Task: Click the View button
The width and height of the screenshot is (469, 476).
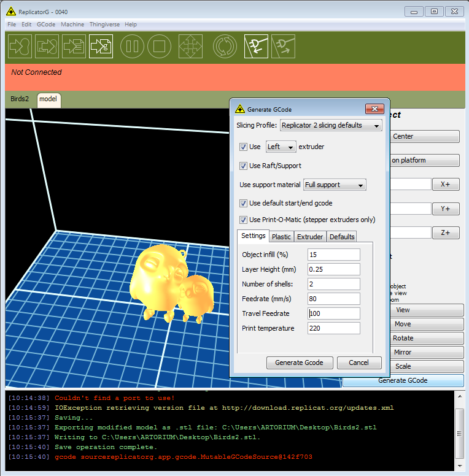Action: pos(427,310)
